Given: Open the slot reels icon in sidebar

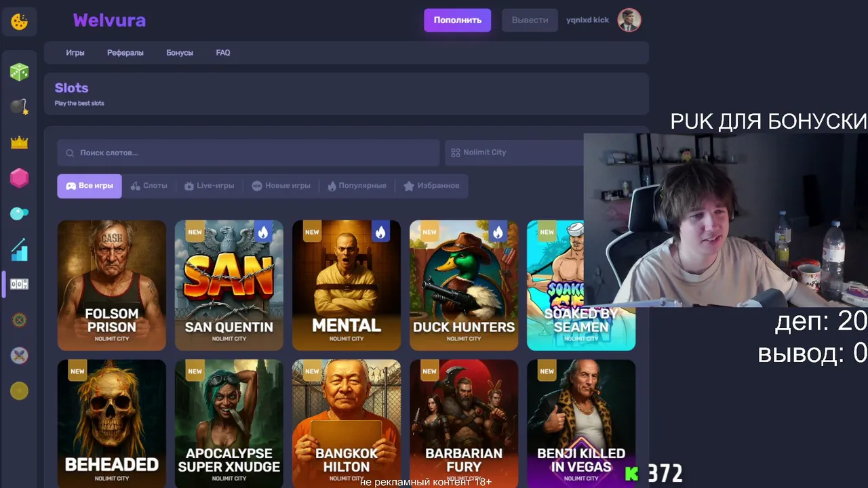Looking at the screenshot, I should click(19, 284).
